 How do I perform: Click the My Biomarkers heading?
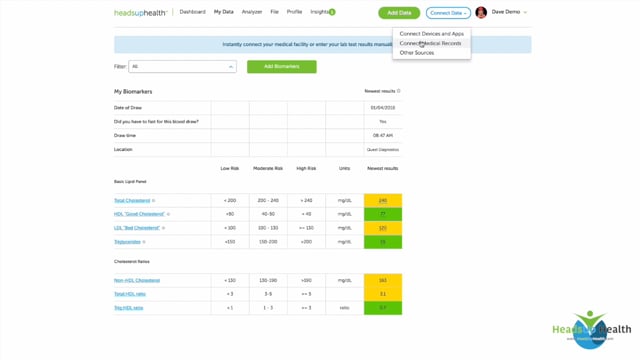133,91
